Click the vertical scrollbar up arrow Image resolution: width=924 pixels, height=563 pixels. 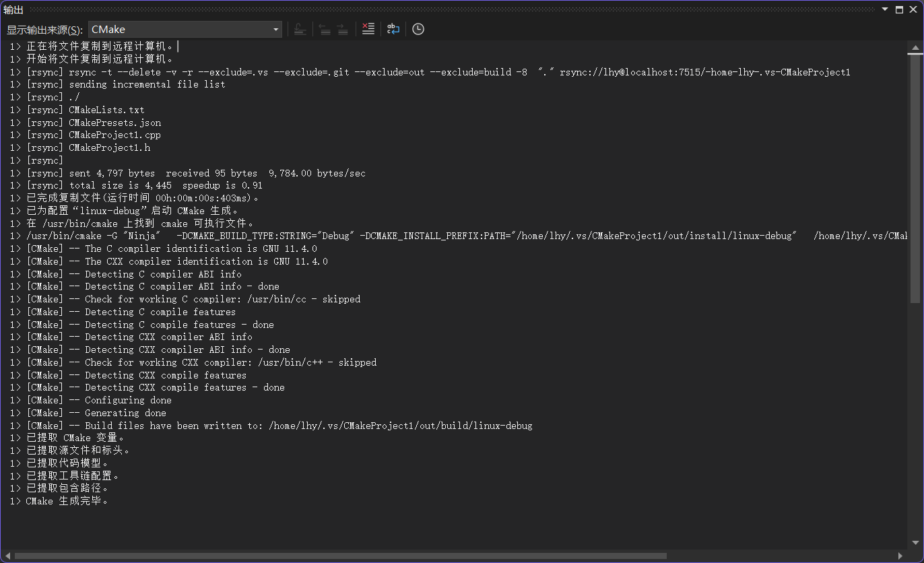[x=916, y=47]
